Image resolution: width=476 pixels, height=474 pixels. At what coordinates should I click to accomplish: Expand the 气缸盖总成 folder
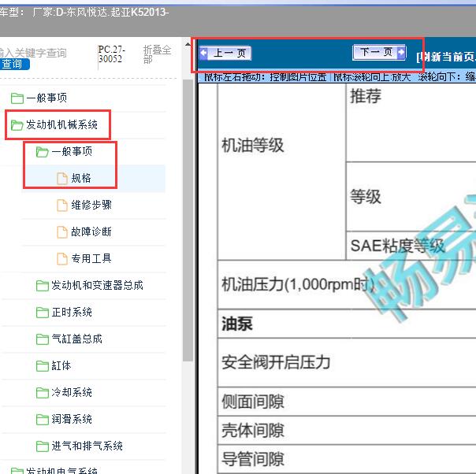point(76,339)
